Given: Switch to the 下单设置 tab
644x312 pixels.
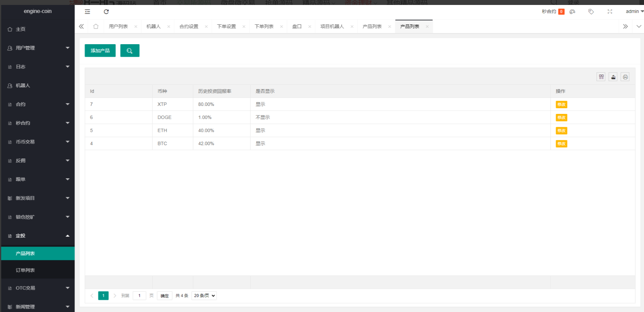Looking at the screenshot, I should (226, 26).
